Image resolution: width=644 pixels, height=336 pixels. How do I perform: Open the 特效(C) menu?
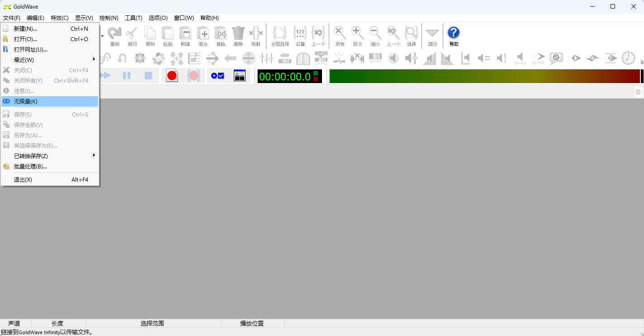[60, 18]
